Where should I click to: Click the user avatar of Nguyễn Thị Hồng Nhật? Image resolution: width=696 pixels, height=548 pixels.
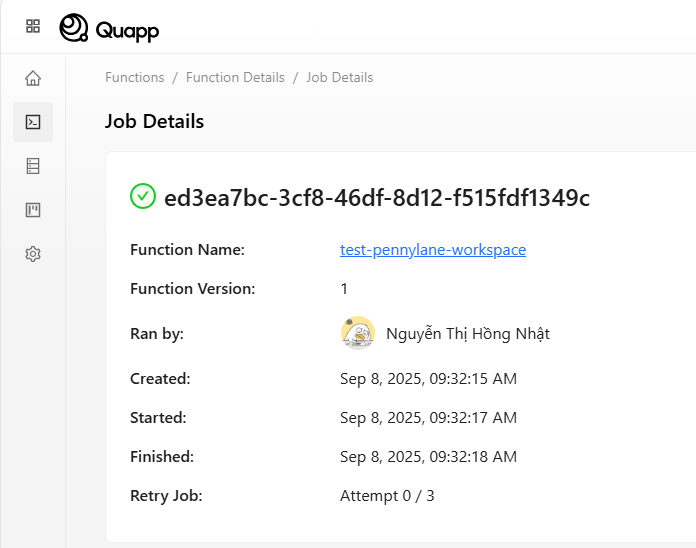pyautogui.click(x=358, y=333)
